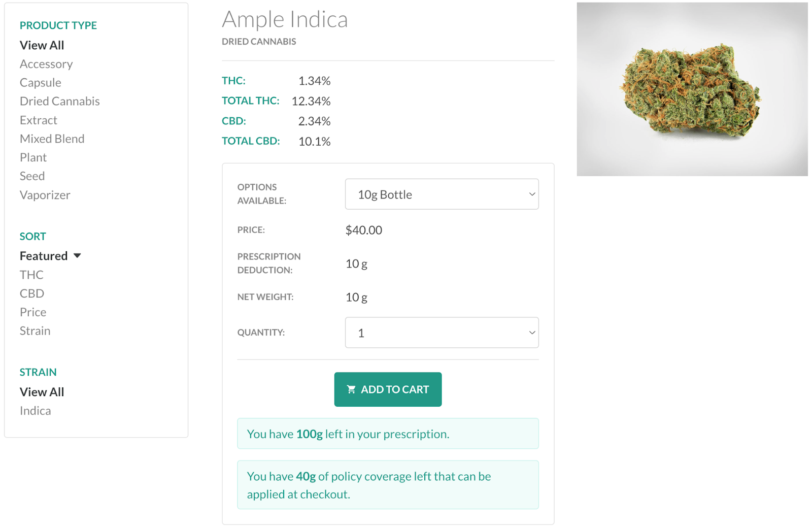Expand the Featured sort option
This screenshot has height=527, width=812.
coord(44,256)
